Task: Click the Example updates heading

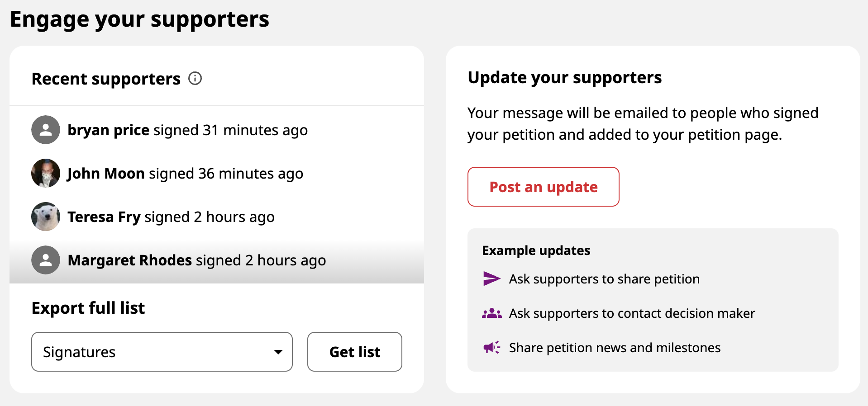Action: pyautogui.click(x=536, y=250)
